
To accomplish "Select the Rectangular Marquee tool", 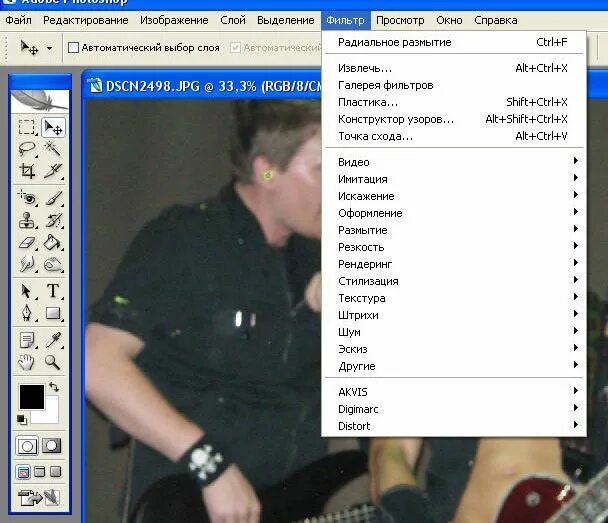I will point(26,127).
